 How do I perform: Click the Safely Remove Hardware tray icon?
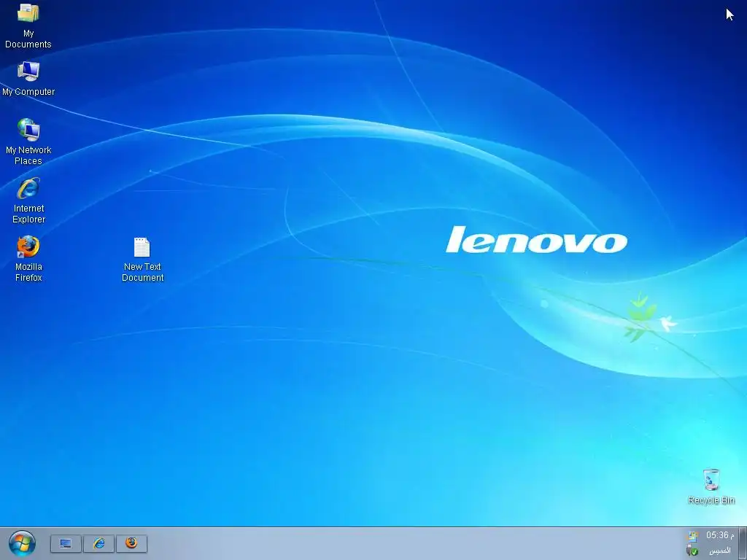(x=692, y=551)
